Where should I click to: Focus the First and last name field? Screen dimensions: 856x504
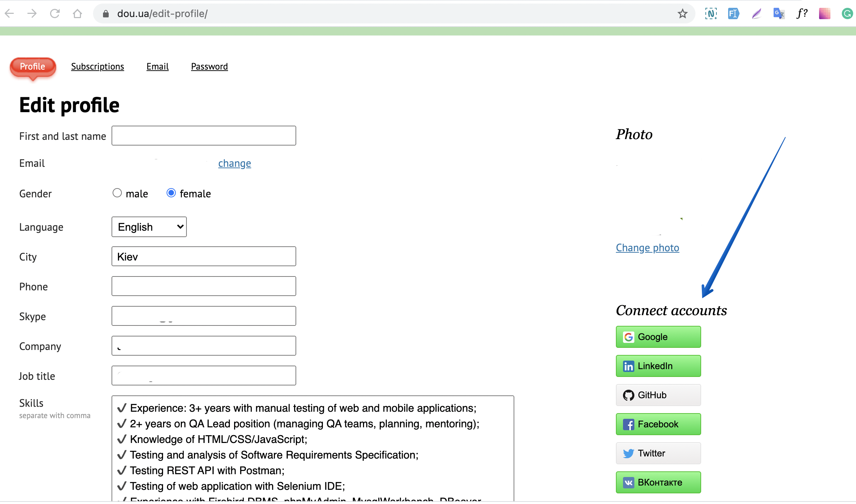pos(204,136)
